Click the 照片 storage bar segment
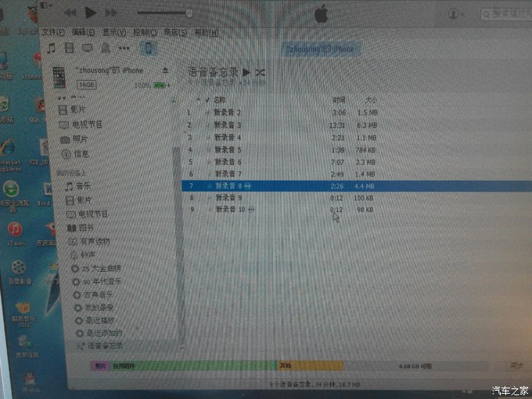The image size is (532, 399). pos(100,366)
